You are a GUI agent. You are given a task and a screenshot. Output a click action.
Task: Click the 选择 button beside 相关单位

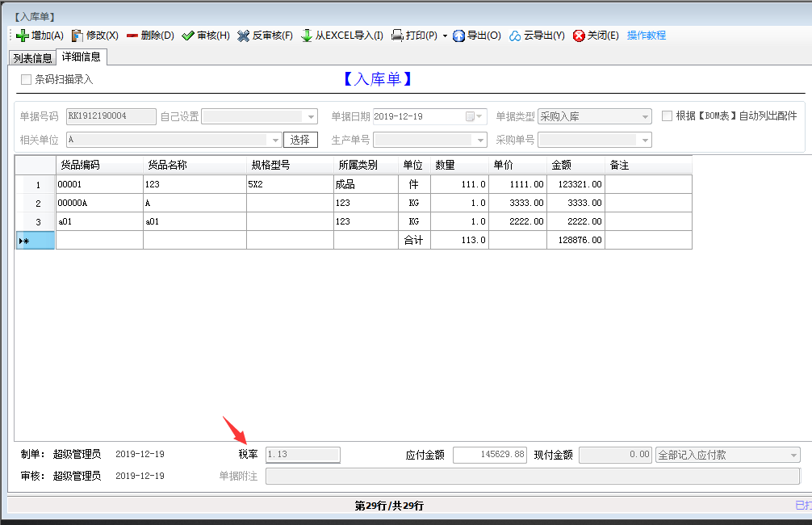[x=299, y=139]
